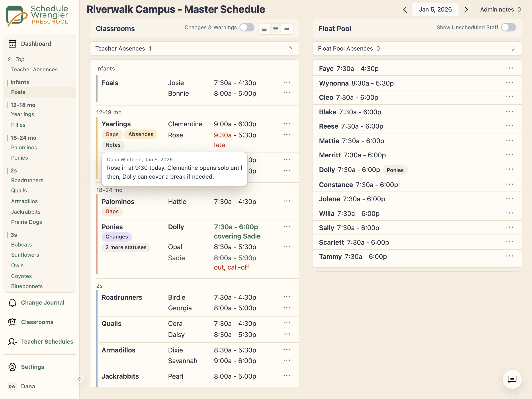The height and width of the screenshot is (399, 532).
Task: Select the compact density view icon
Action: click(x=287, y=29)
